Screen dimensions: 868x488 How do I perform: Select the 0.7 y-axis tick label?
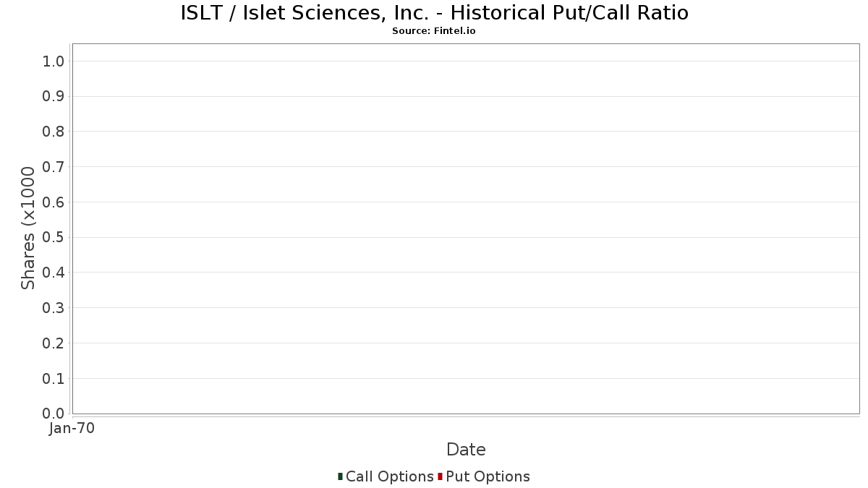[54, 167]
